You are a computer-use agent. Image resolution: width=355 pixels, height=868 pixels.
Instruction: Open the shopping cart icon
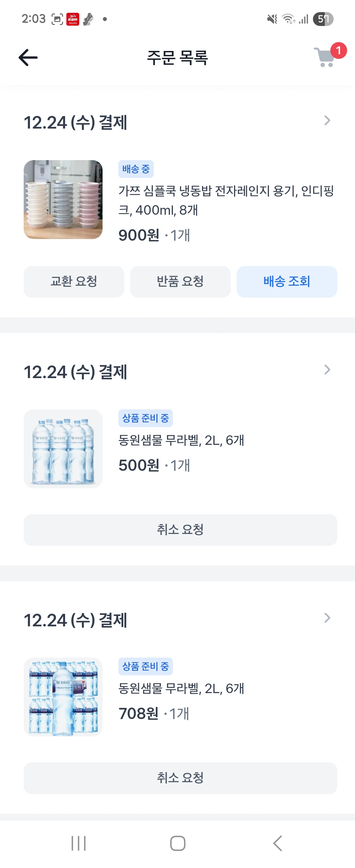(325, 57)
